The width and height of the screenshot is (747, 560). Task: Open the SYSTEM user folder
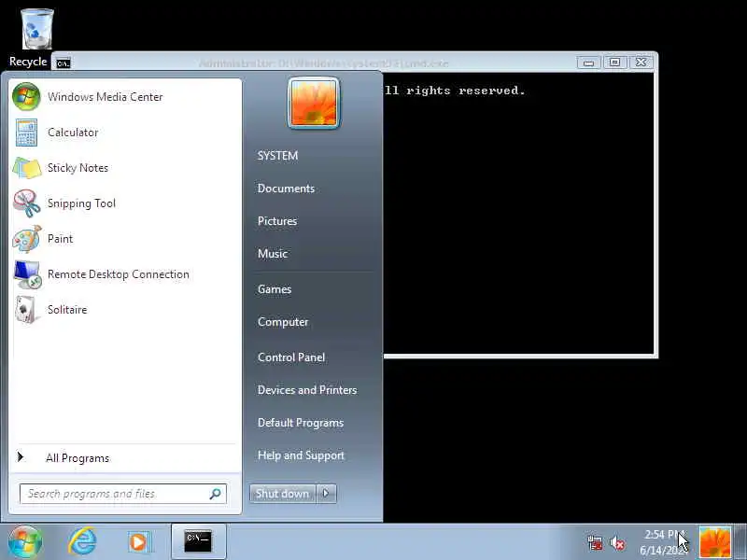click(x=277, y=156)
